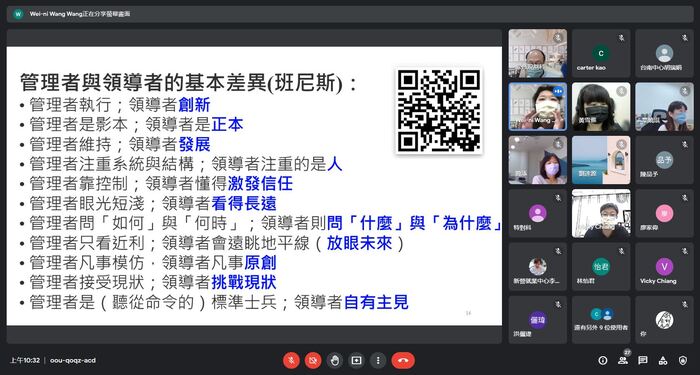700x375 pixels.
Task: Open the meeting details info icon
Action: [603, 360]
